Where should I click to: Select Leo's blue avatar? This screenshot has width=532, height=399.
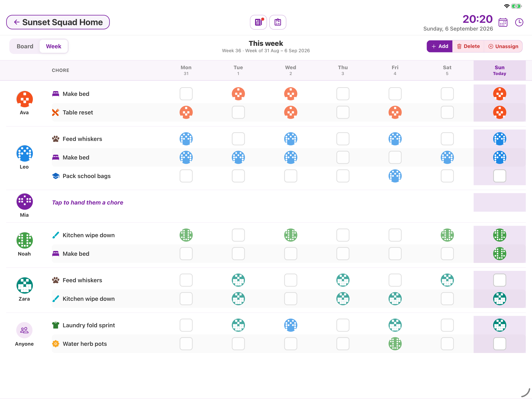(x=25, y=153)
